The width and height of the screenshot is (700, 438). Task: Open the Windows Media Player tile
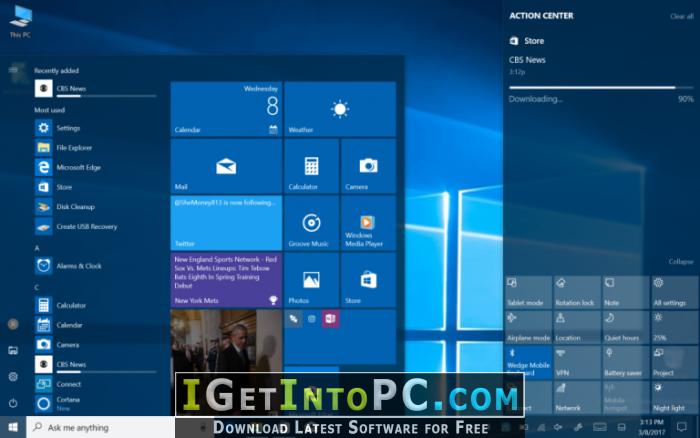tap(368, 223)
